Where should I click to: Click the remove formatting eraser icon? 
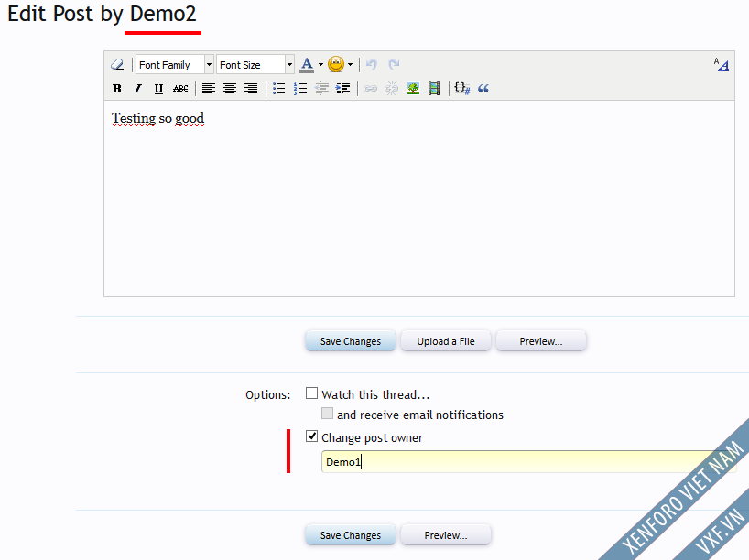[117, 64]
